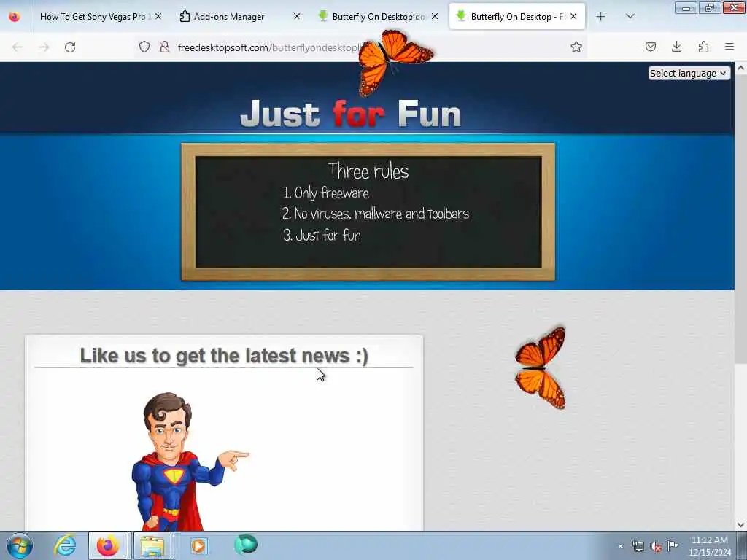
Task: Click the superhero cartoon image
Action: click(190, 461)
